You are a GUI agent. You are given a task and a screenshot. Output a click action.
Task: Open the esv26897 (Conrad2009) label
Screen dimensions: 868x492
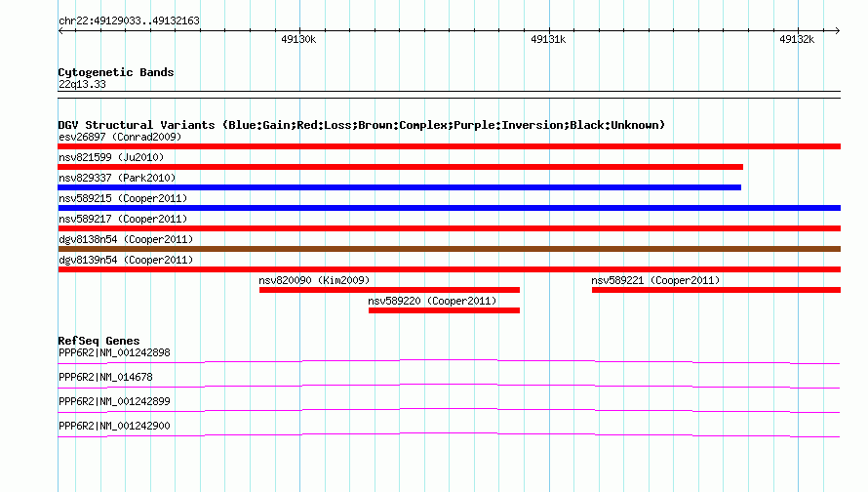(x=120, y=137)
